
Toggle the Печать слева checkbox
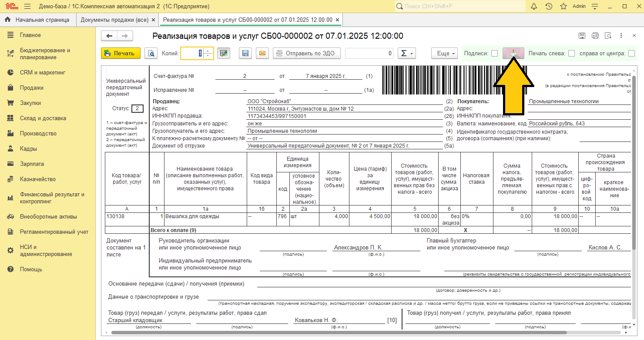point(572,53)
